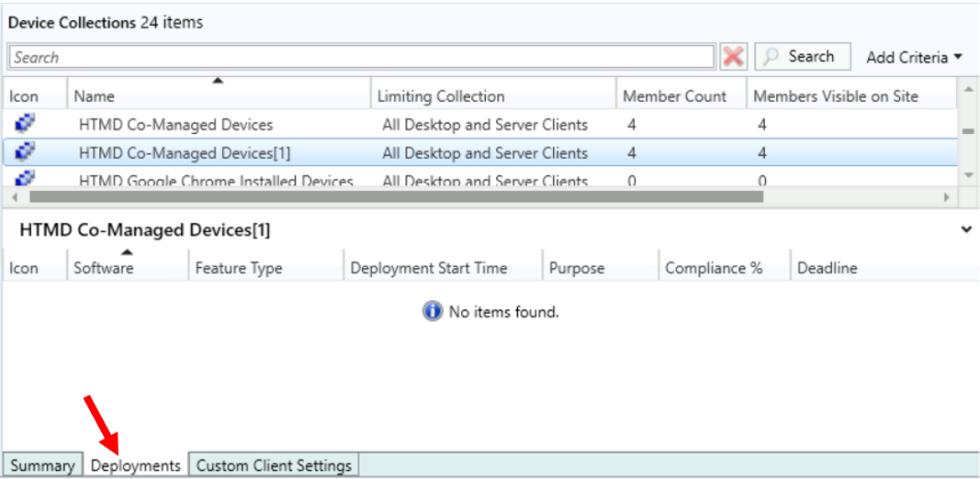Select the Custom Client Settings tab
The image size is (980, 479).
pyautogui.click(x=274, y=465)
